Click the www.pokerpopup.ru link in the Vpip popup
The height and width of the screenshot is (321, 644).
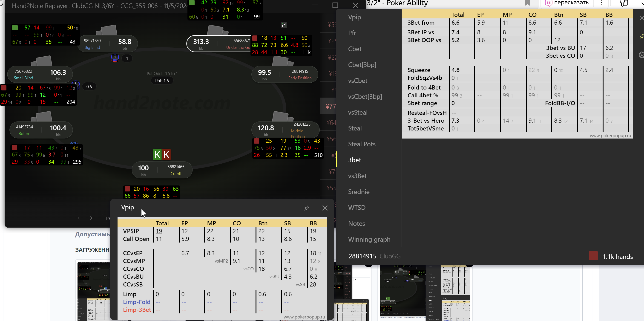(x=304, y=317)
